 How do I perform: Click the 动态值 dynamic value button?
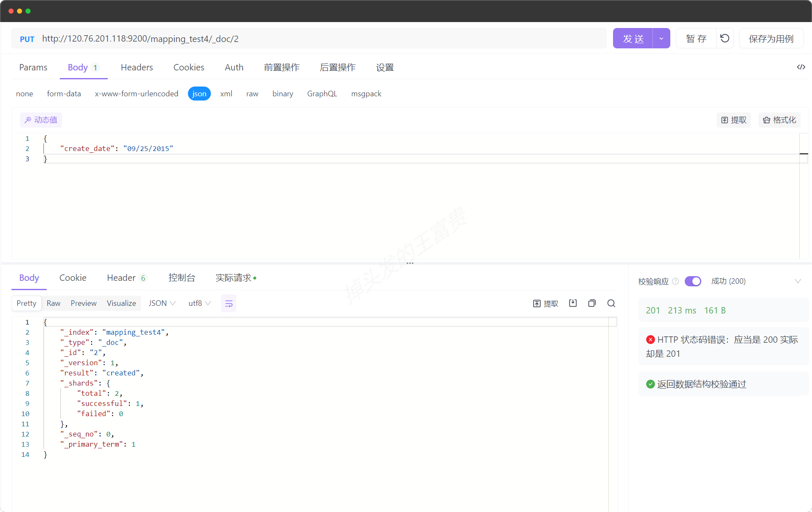click(x=41, y=120)
